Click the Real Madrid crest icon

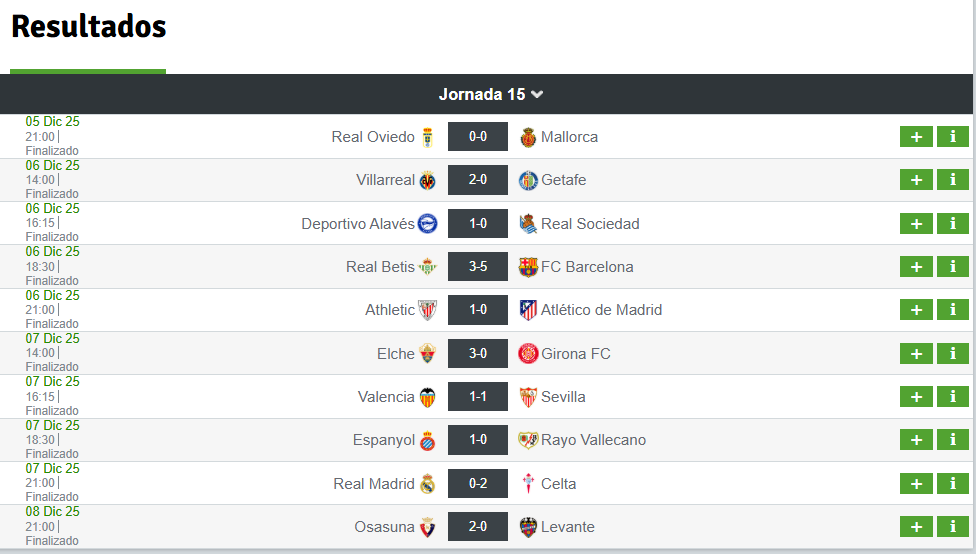(427, 484)
